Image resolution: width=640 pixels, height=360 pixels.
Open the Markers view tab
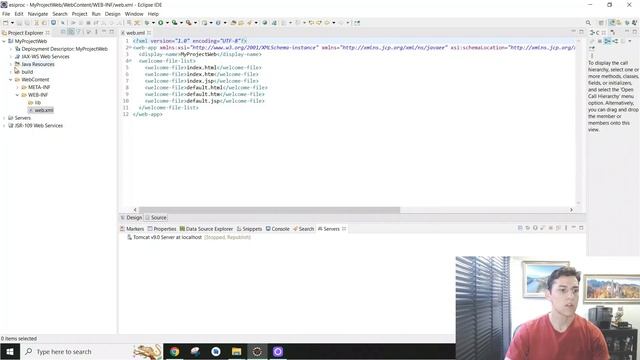click(132, 229)
